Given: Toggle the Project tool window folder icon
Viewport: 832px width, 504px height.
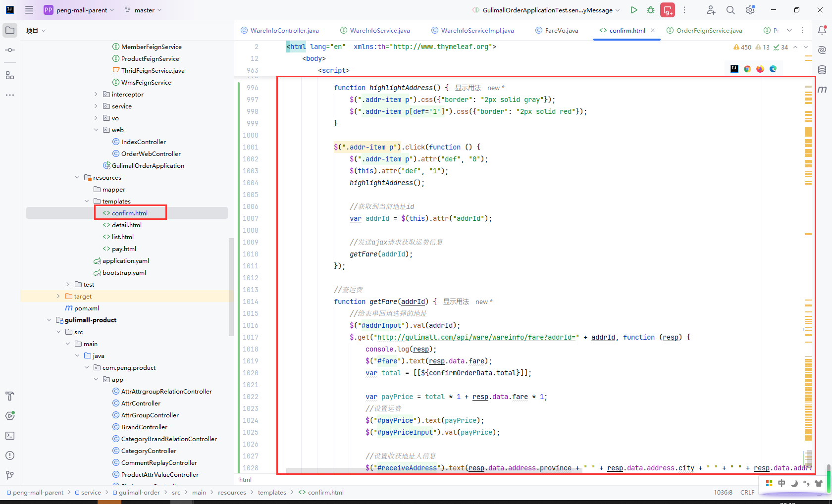Looking at the screenshot, I should pos(10,30).
